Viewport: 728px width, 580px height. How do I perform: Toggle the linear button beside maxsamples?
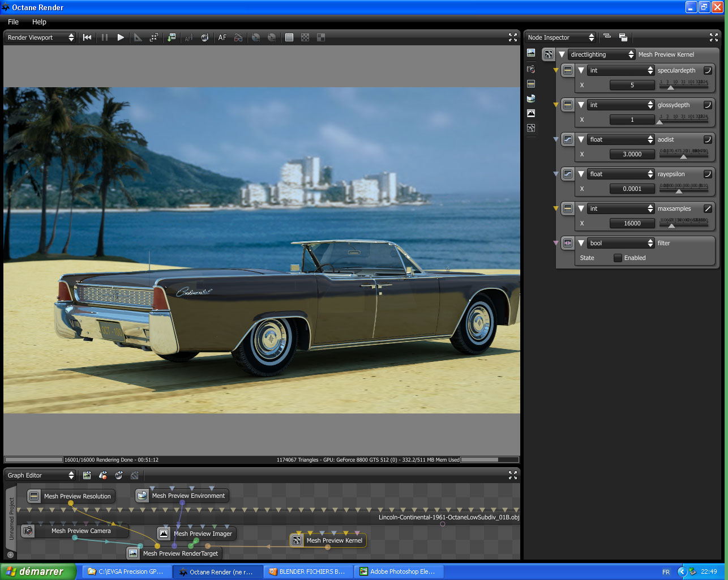708,208
